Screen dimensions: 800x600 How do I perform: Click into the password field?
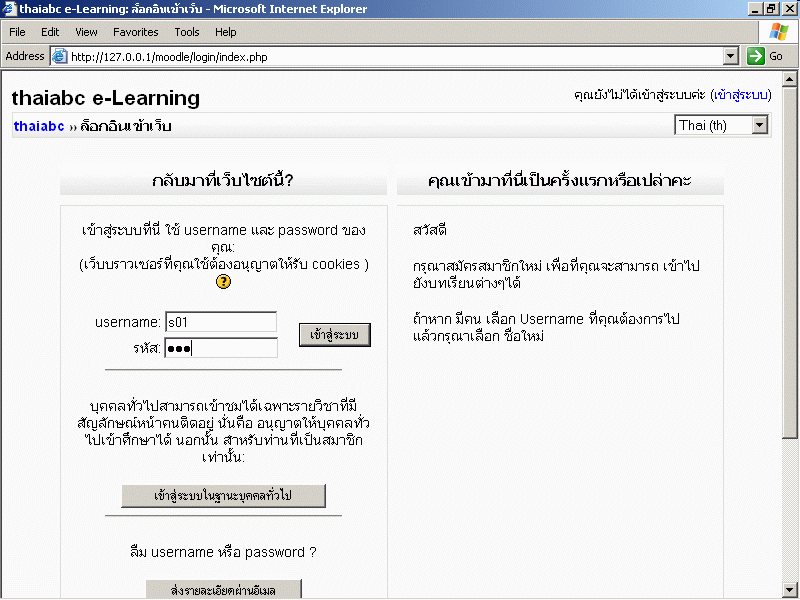[x=221, y=348]
